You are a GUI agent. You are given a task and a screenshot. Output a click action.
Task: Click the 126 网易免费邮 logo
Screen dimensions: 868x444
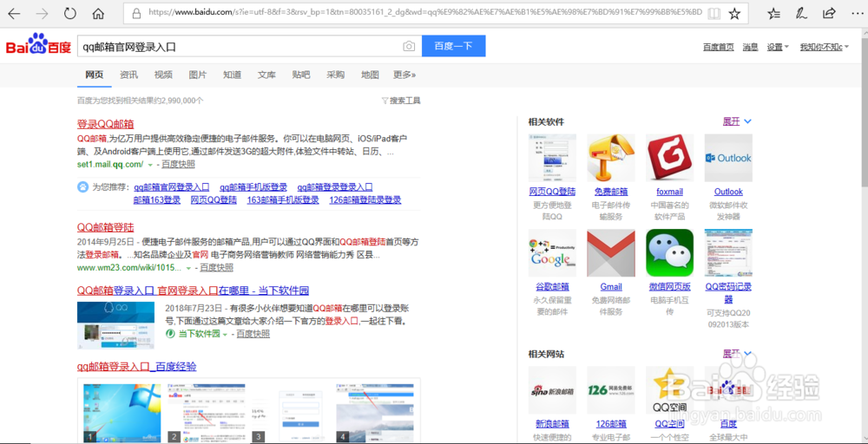coord(610,390)
